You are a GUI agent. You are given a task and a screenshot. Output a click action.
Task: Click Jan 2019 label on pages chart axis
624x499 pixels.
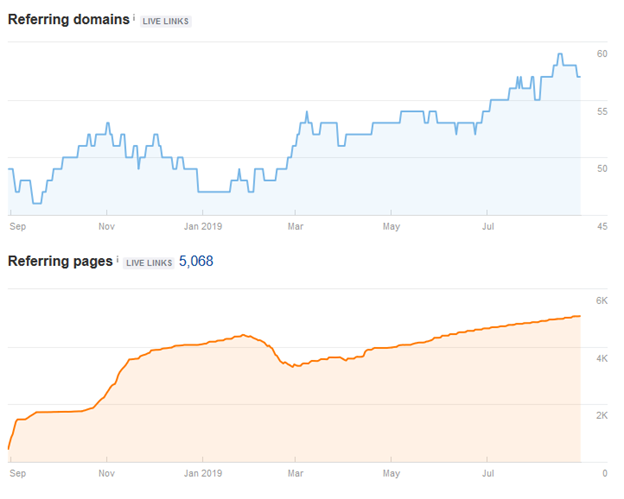(203, 473)
